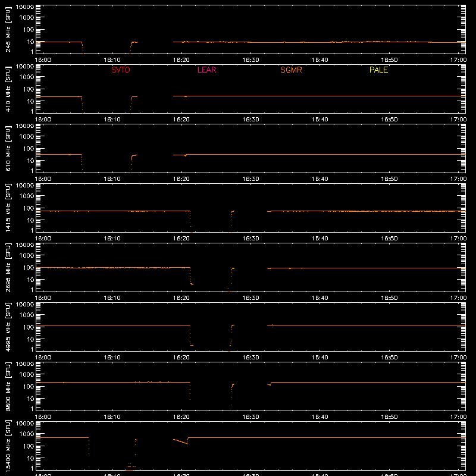Click 16:20 tick label under 2695 MHz panel
Viewport: 476px width, 476px height.
pyautogui.click(x=181, y=298)
